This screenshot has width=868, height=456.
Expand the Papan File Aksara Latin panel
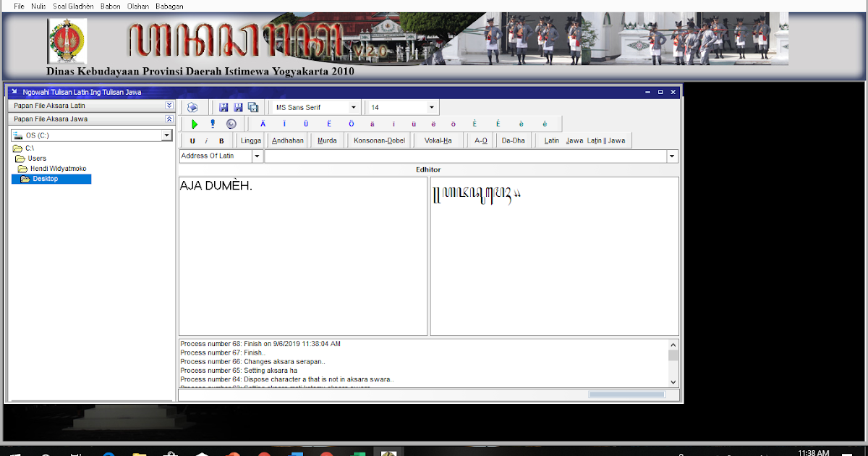pyautogui.click(x=169, y=106)
